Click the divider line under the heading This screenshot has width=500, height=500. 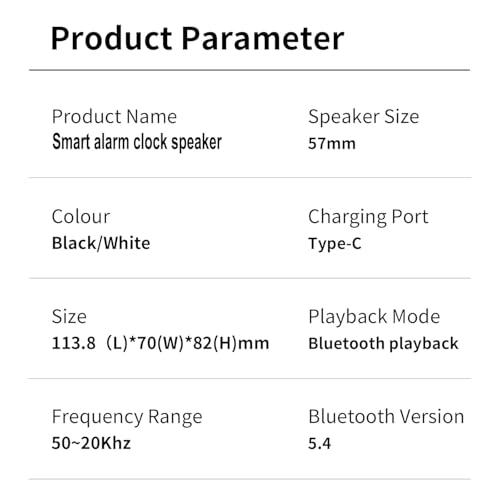click(x=249, y=70)
